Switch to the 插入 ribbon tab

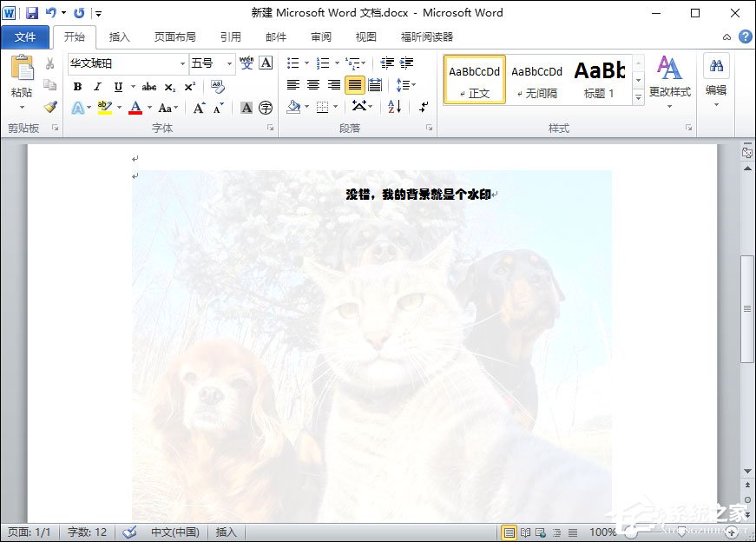(x=119, y=36)
